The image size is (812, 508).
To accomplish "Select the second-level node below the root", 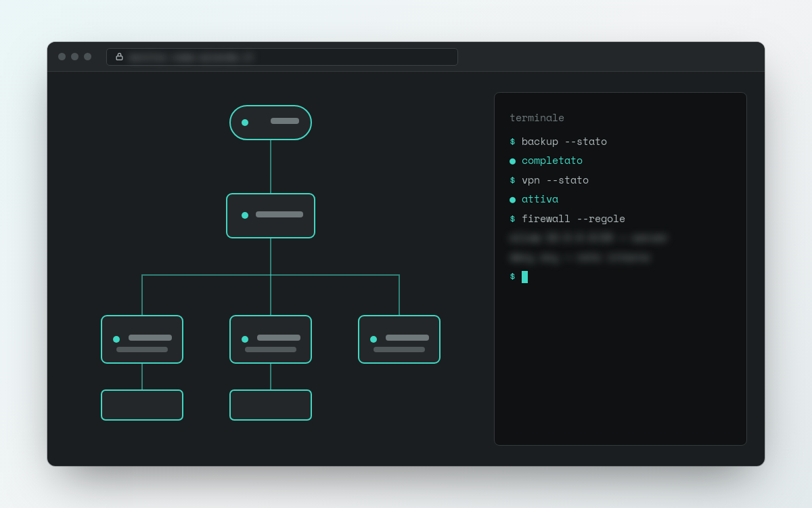I will 271,215.
